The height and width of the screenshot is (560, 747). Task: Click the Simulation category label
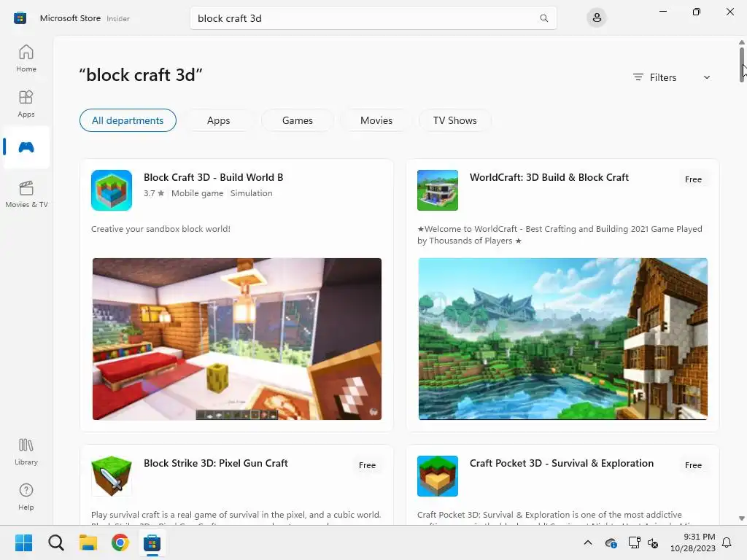[x=252, y=193]
